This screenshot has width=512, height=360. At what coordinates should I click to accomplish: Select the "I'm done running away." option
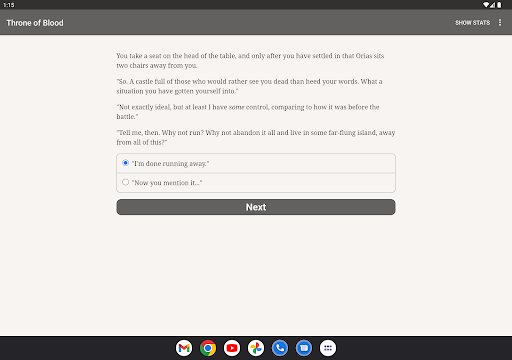[x=256, y=163]
